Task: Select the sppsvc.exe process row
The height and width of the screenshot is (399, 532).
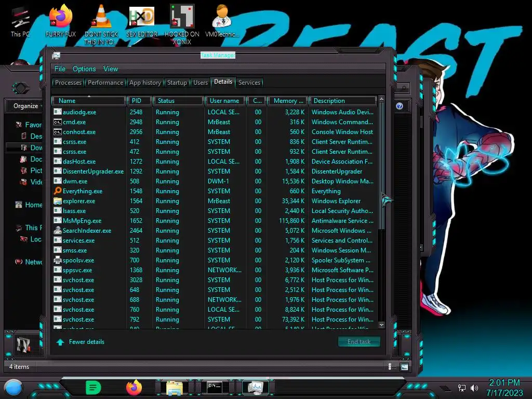Action: [215, 270]
